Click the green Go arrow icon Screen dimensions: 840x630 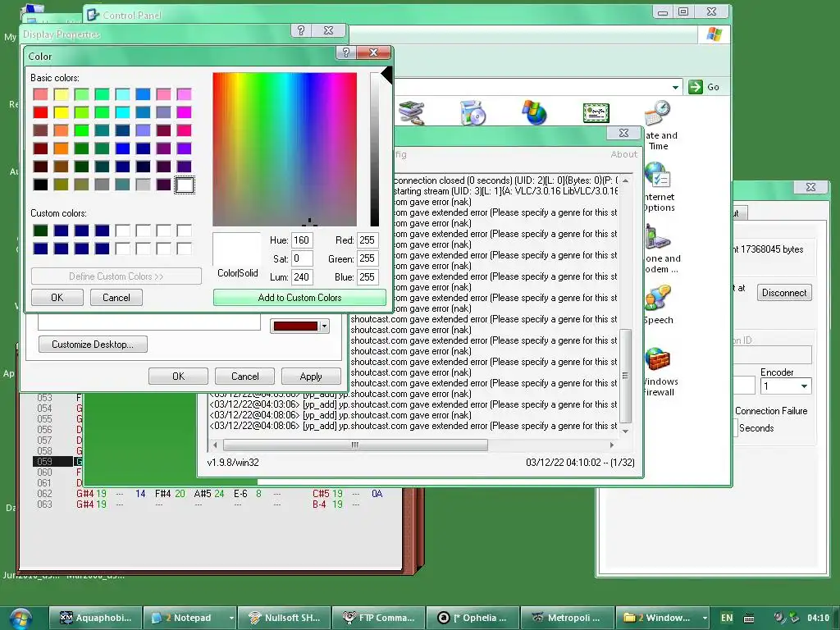click(696, 87)
